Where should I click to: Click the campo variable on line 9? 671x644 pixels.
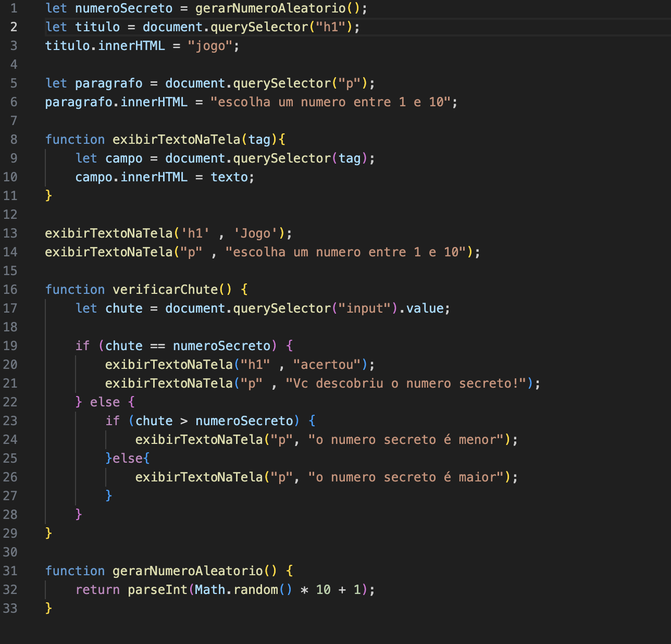click(124, 158)
